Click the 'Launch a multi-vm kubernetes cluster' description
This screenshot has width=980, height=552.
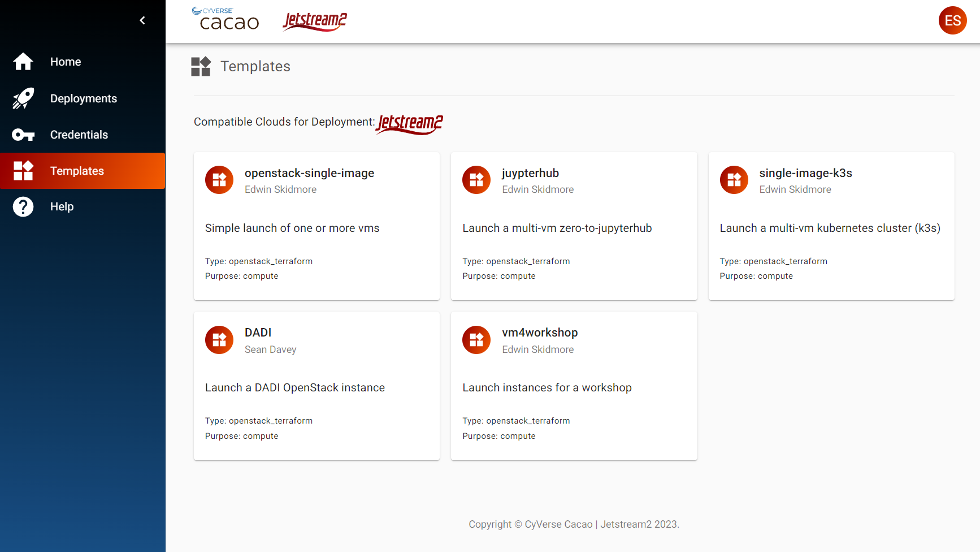(x=830, y=228)
